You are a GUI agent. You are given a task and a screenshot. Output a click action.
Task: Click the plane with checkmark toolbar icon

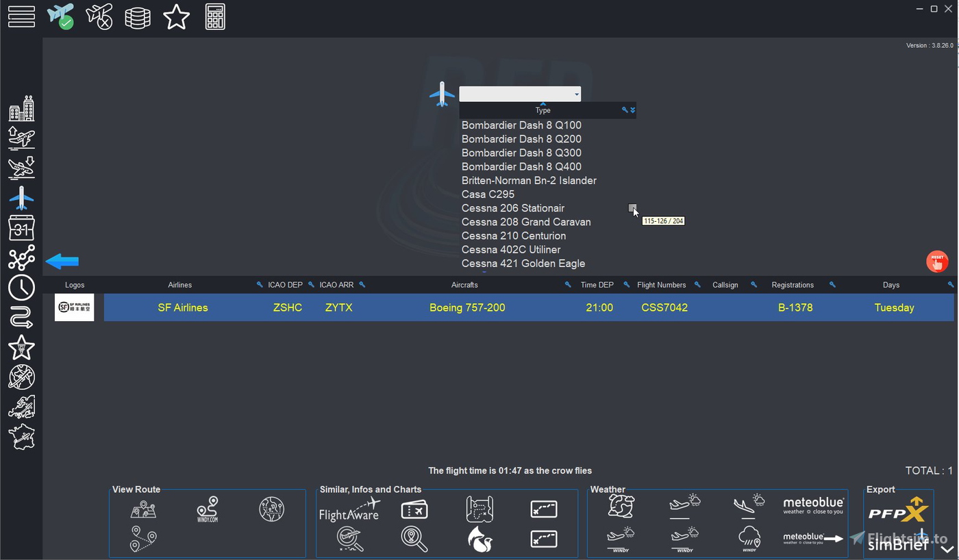[61, 16]
